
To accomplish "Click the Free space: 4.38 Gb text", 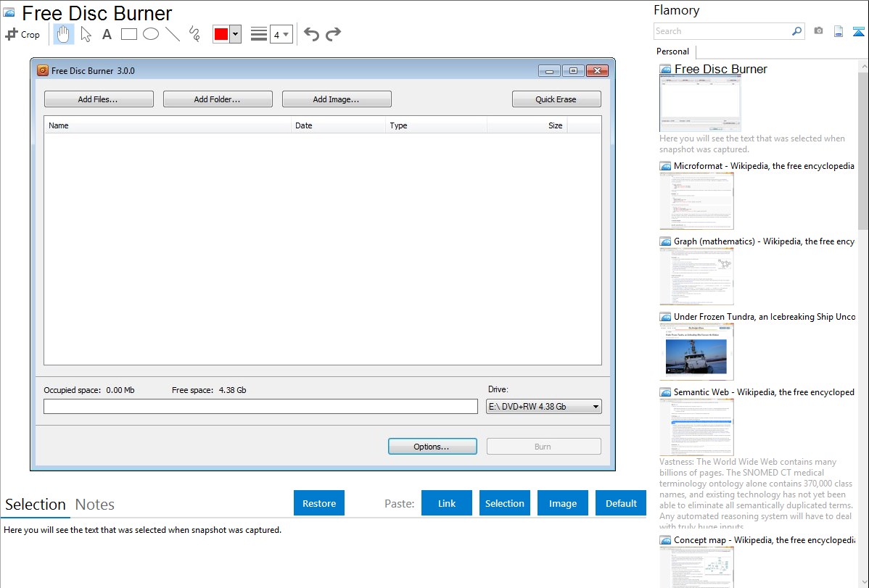I will [x=209, y=390].
